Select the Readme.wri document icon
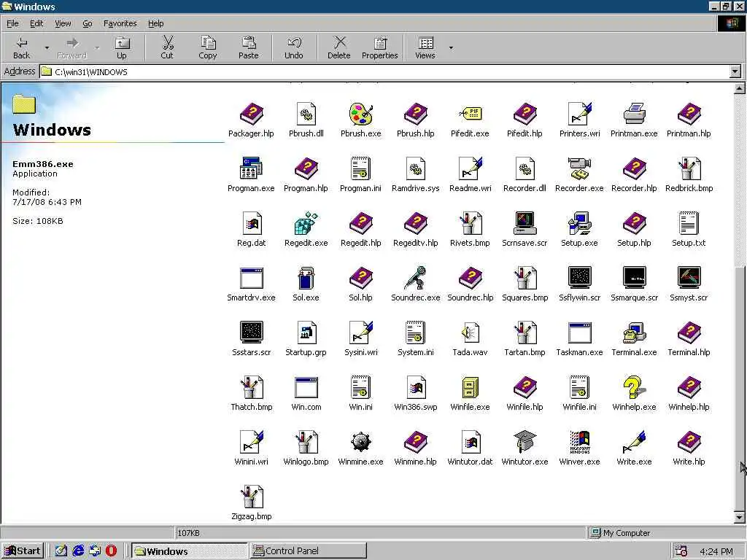 click(471, 168)
